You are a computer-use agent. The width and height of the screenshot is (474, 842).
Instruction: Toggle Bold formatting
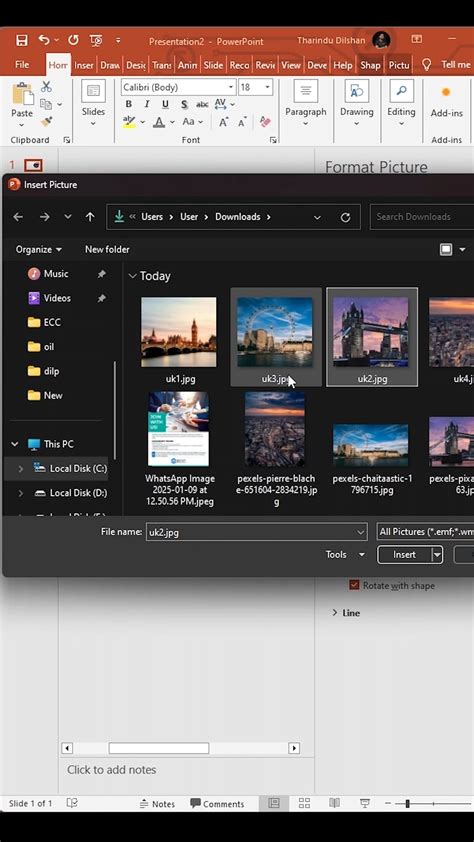128,104
